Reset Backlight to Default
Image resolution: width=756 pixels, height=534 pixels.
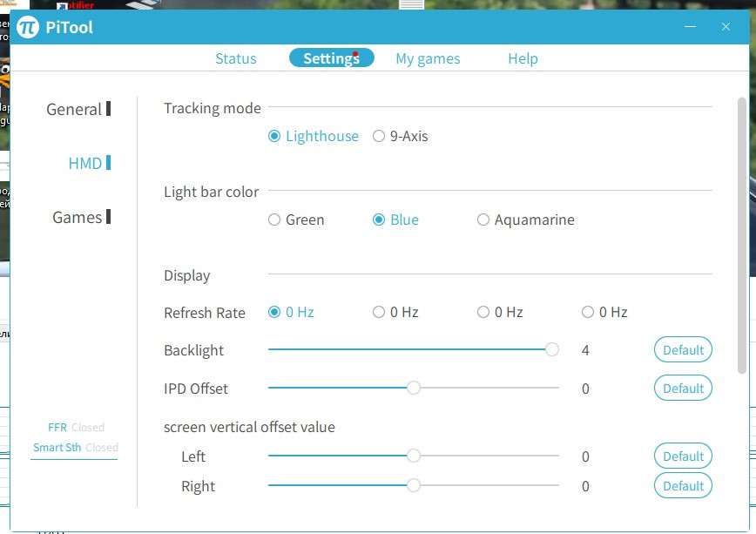[683, 350]
